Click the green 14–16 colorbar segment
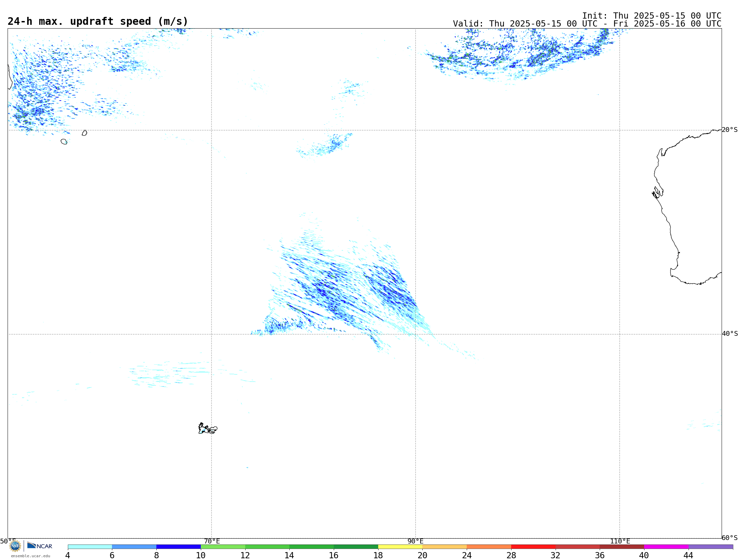The image size is (744, 560). [312, 547]
